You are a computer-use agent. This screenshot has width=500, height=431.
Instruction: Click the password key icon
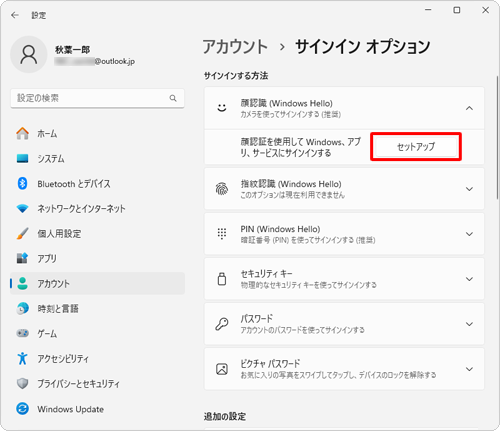(x=222, y=324)
